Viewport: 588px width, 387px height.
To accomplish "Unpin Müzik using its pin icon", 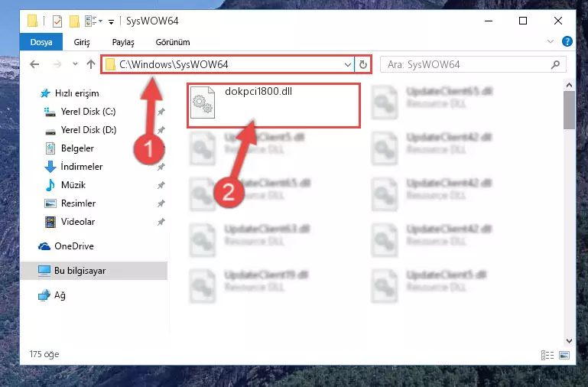I will [161, 185].
